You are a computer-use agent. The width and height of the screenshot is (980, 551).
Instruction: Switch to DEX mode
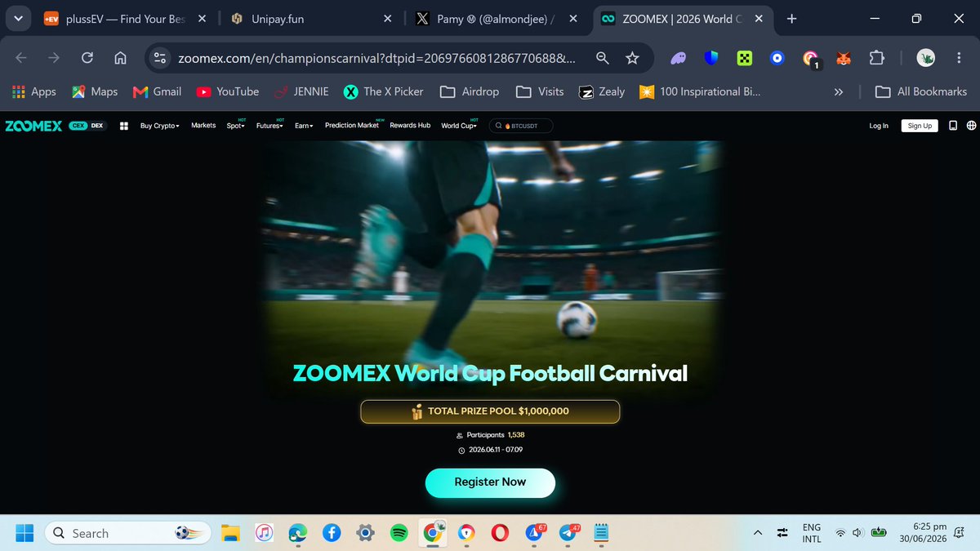point(97,126)
